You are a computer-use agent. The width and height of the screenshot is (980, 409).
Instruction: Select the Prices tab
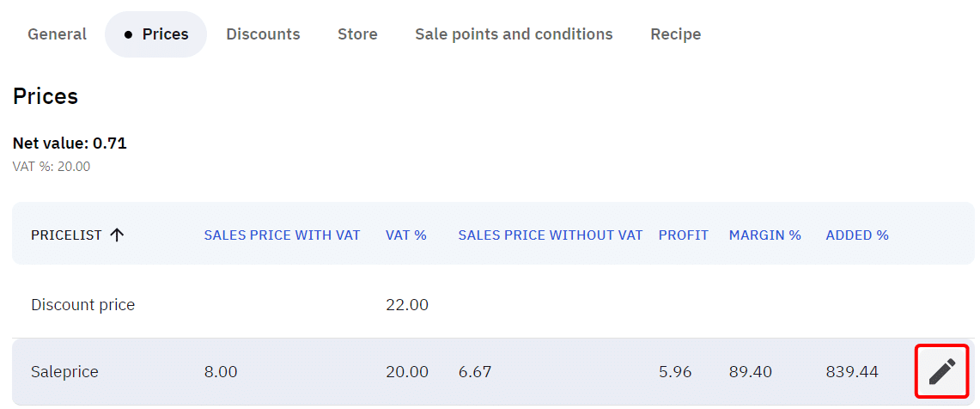point(155,34)
